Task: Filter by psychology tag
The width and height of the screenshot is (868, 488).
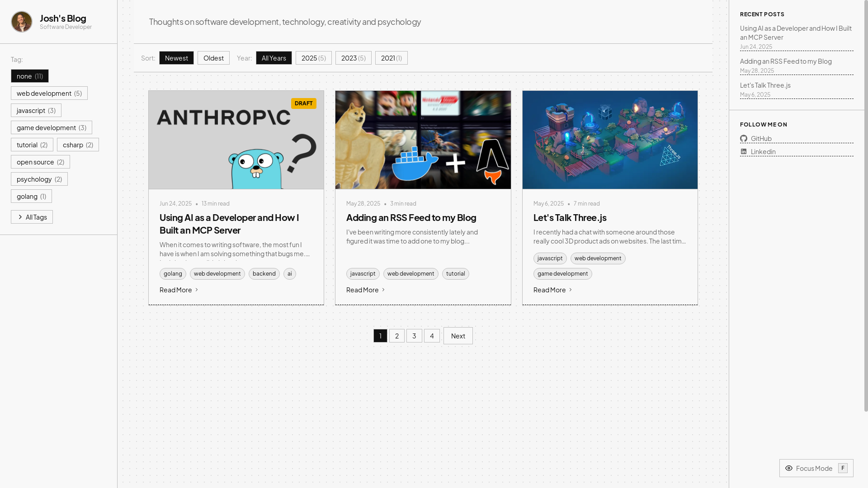Action: [39, 179]
